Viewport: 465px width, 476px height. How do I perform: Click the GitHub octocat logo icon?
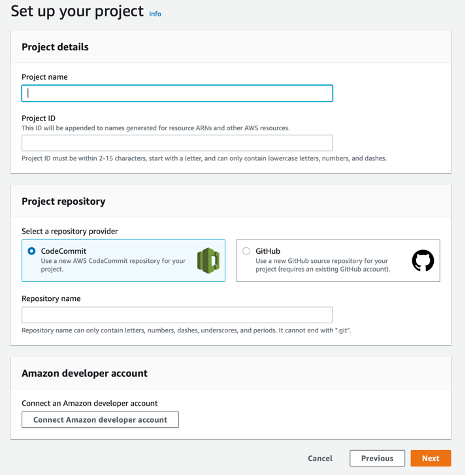tap(423, 261)
